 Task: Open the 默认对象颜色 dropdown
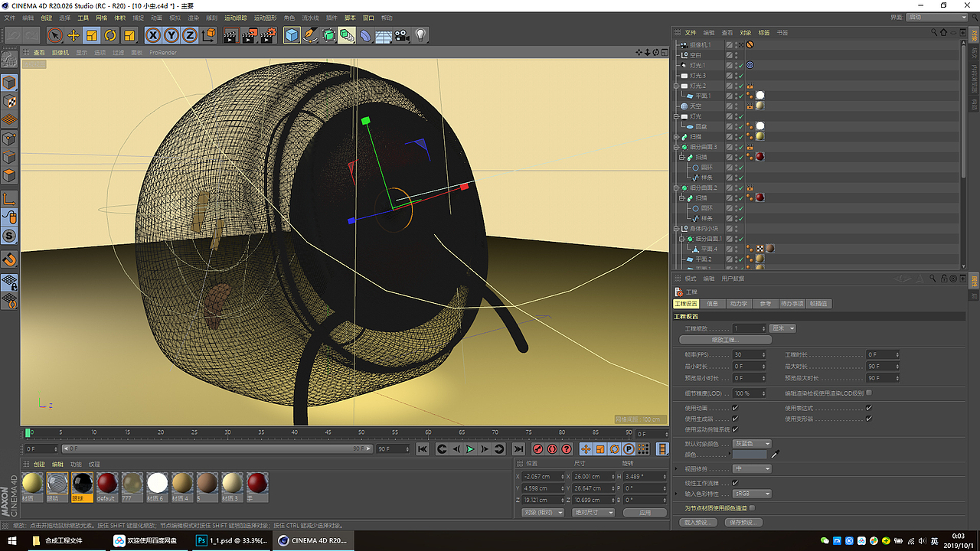[752, 443]
